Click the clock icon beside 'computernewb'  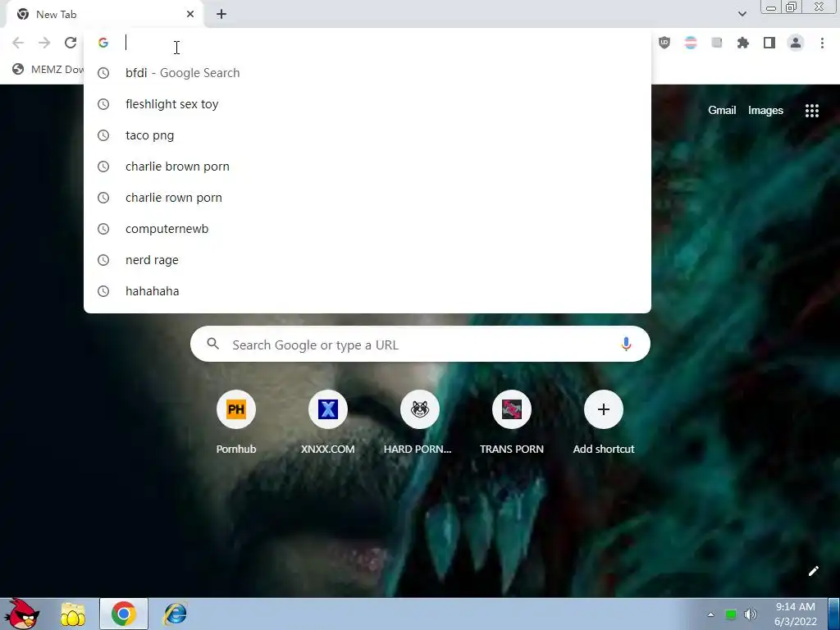103,229
